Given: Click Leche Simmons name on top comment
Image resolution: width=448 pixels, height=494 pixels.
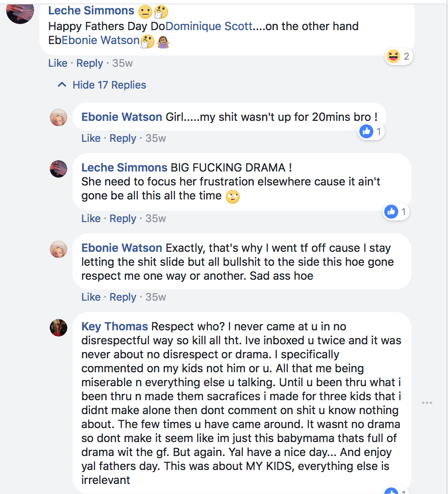Looking at the screenshot, I should pos(91,10).
